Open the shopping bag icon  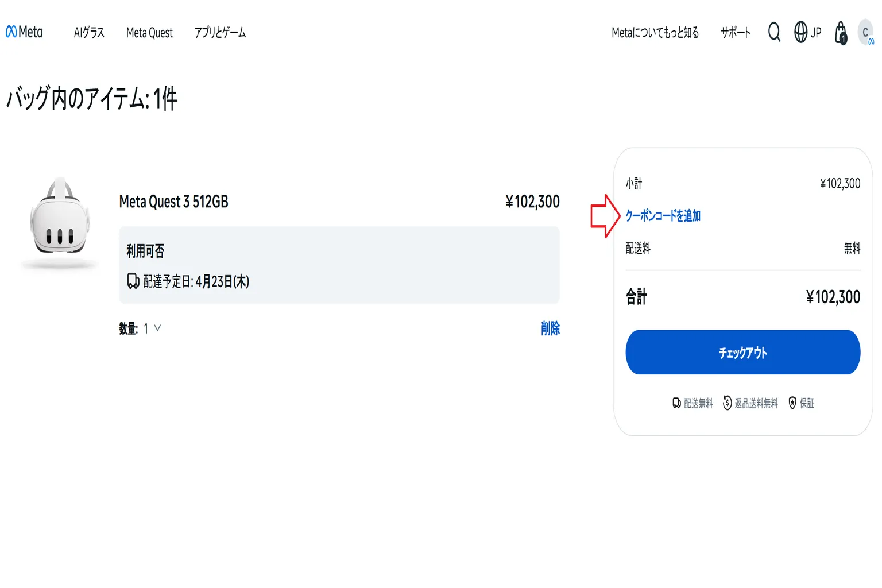(841, 33)
